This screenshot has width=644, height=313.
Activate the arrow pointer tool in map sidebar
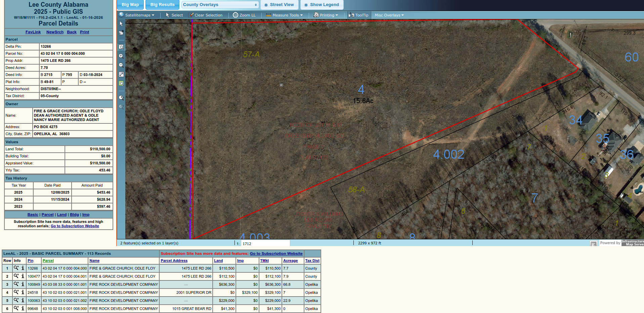click(121, 24)
